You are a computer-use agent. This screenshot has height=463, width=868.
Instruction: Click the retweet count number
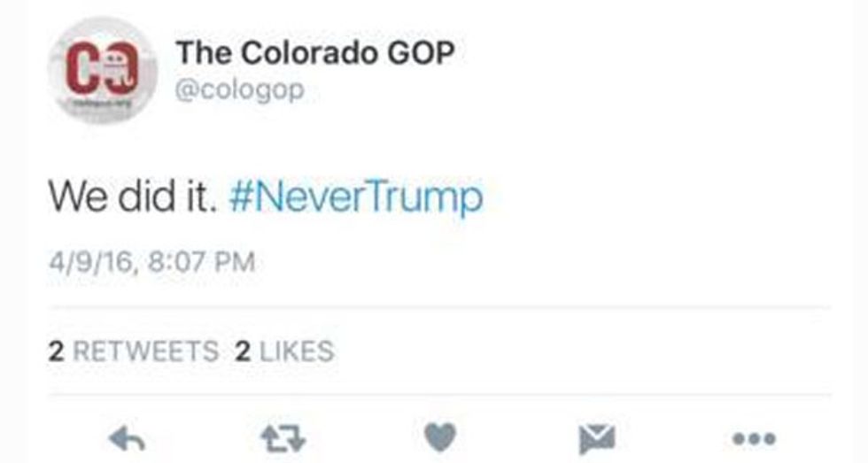point(56,351)
